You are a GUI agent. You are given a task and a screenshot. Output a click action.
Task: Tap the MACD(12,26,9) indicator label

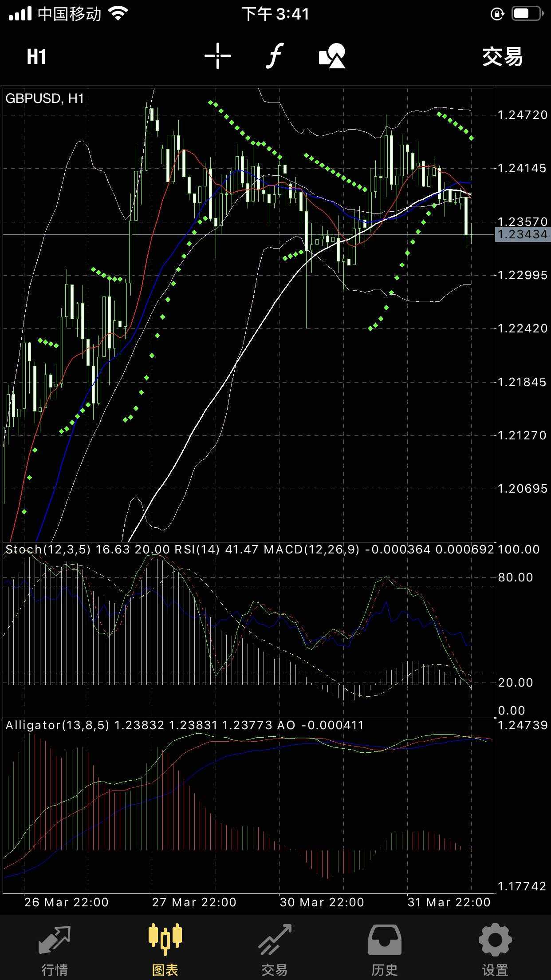click(x=311, y=549)
